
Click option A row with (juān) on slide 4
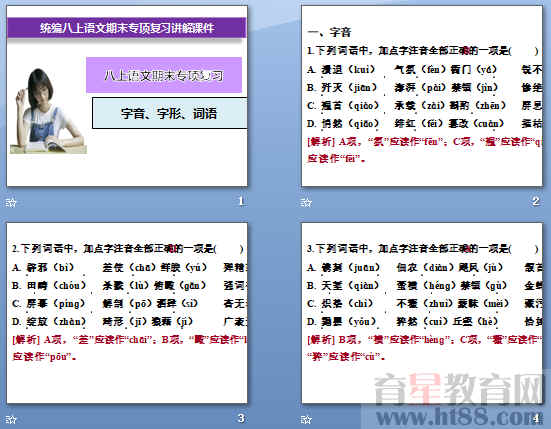[424, 268]
